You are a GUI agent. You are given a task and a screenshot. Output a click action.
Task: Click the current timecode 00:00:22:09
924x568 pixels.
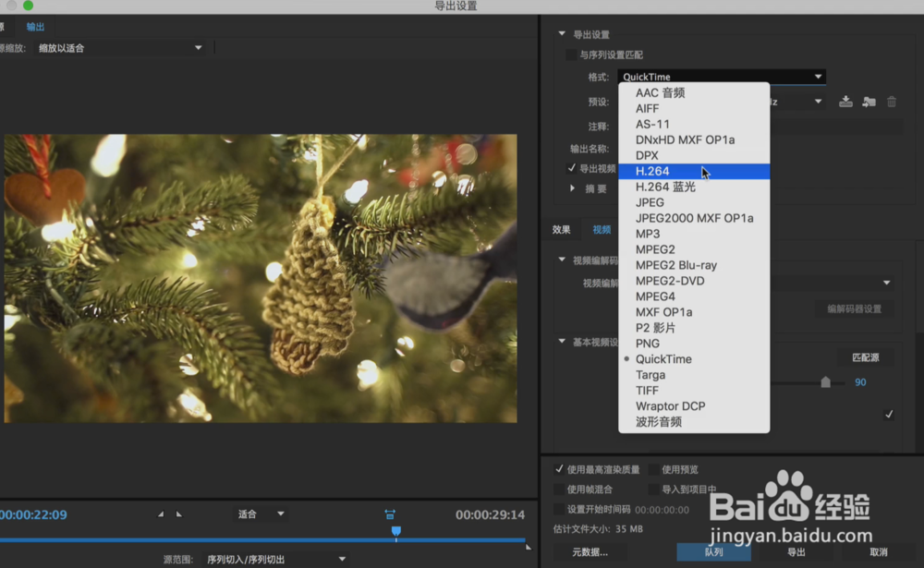33,514
